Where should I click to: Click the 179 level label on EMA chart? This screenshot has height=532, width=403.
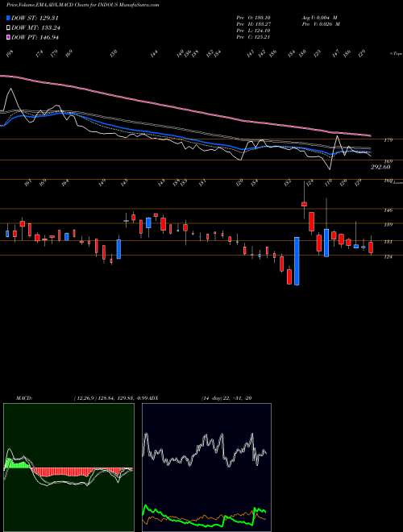pyautogui.click(x=388, y=139)
